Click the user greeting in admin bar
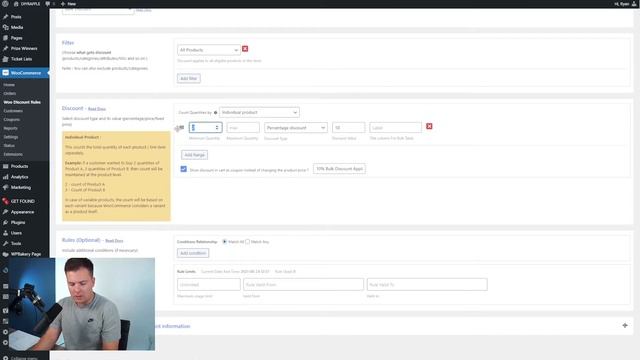This screenshot has height=360, width=640. [625, 4]
